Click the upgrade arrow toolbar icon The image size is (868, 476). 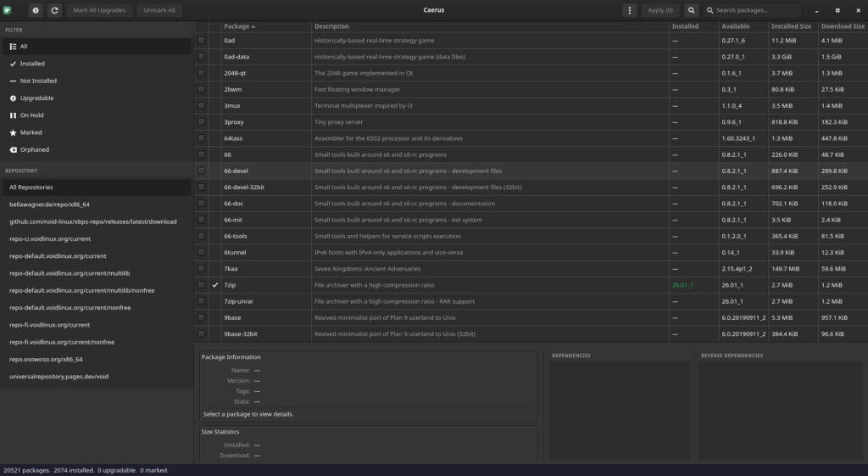point(36,10)
